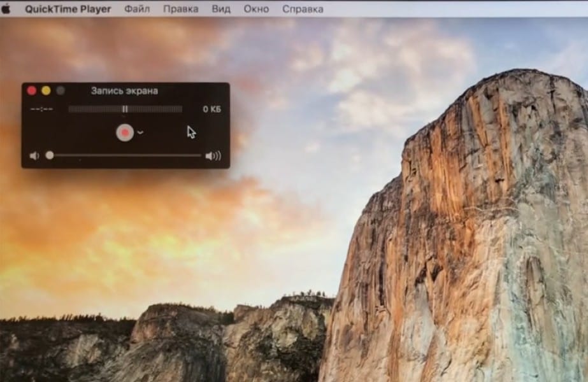Viewport: 588px width, 382px height.
Task: Click the low volume speaker icon
Action: point(34,155)
